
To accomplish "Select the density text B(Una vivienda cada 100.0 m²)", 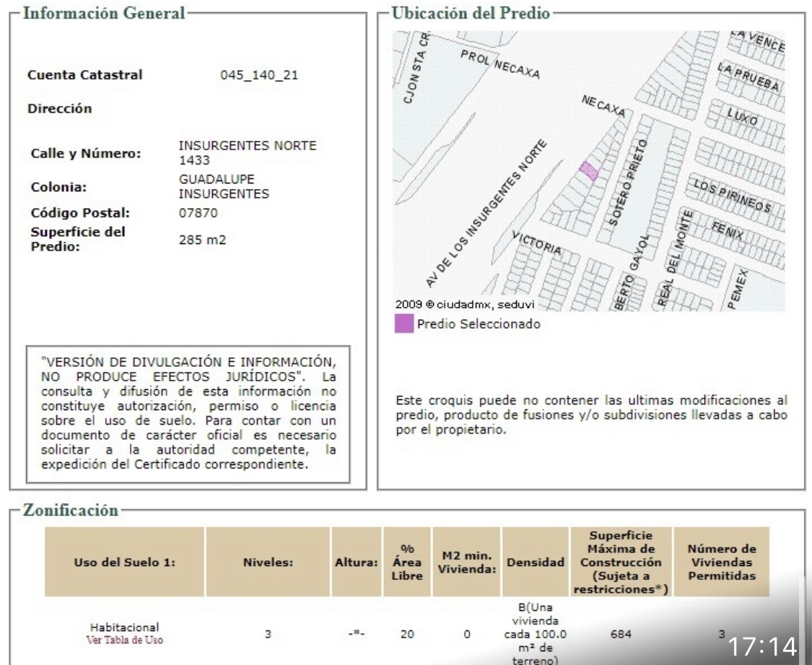I will click(536, 634).
